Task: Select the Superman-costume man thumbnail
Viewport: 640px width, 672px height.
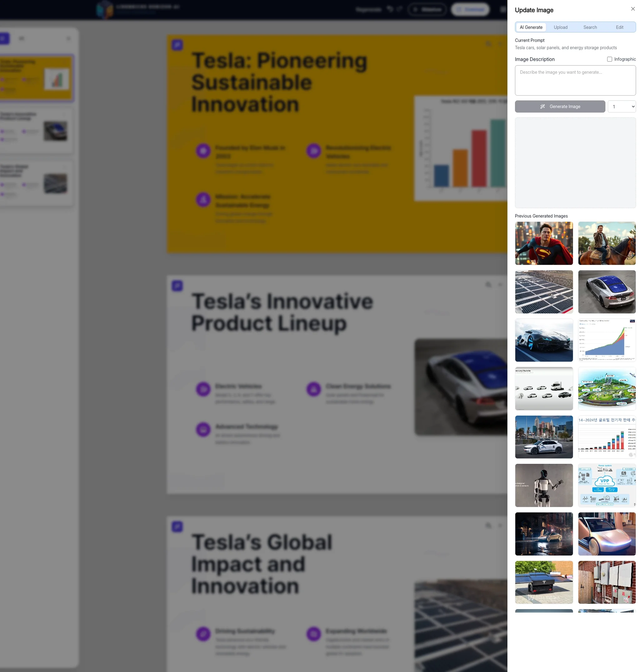Action: point(543,243)
